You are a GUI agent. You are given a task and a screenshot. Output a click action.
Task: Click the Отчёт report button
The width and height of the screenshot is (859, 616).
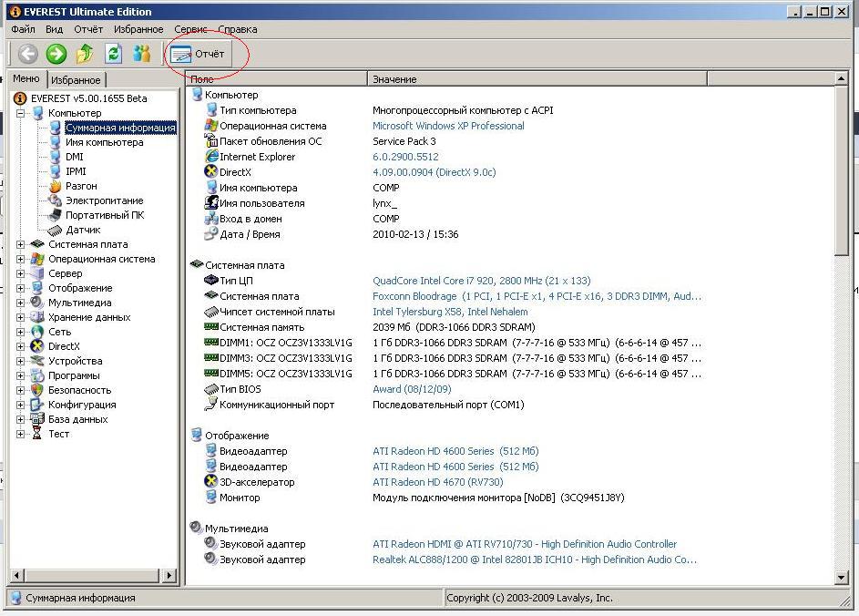[199, 54]
